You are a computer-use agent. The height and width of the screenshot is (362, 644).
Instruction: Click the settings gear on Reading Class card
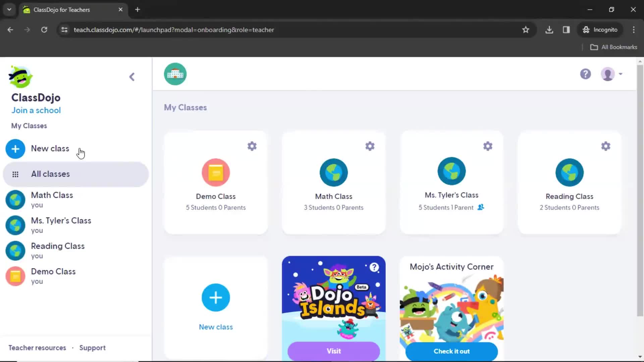coord(606,146)
